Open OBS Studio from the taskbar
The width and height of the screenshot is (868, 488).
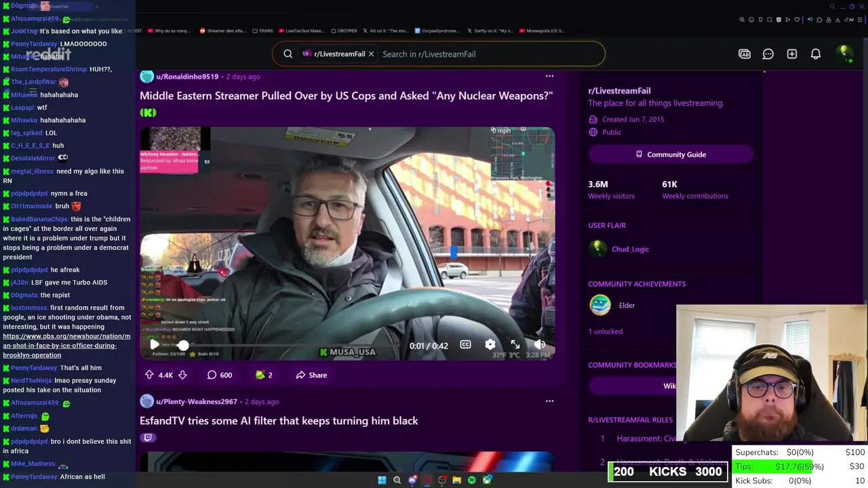pos(441,480)
